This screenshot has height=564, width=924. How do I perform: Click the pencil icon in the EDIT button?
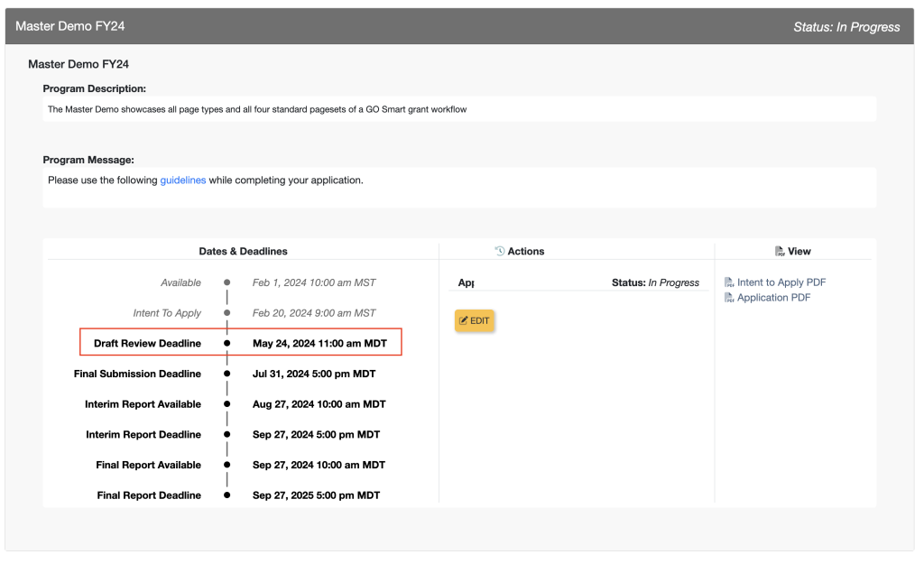coord(463,320)
